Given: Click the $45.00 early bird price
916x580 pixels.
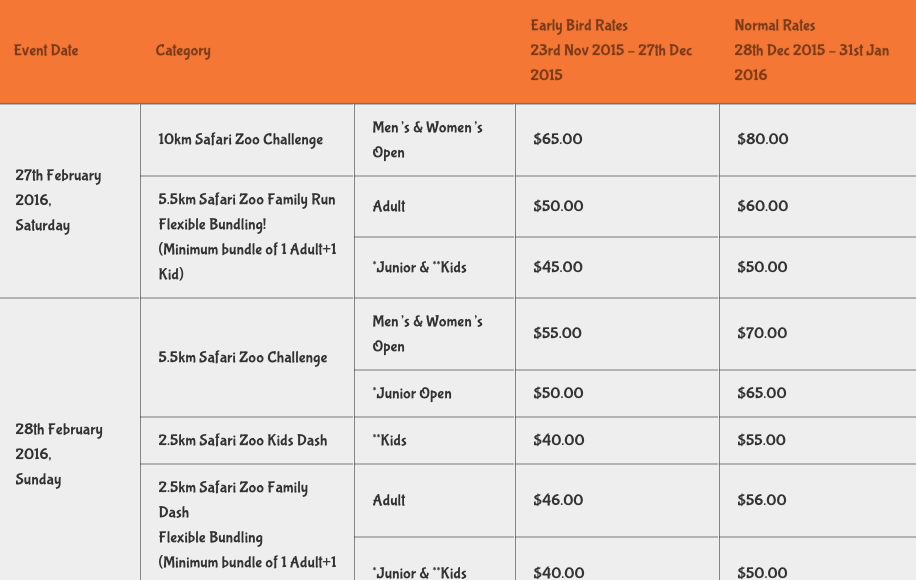Looking at the screenshot, I should (x=558, y=267).
